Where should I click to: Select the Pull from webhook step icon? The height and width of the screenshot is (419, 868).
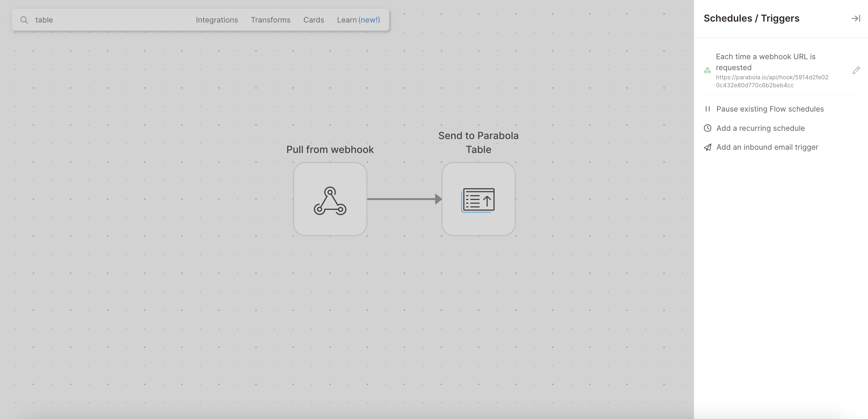[x=330, y=199]
